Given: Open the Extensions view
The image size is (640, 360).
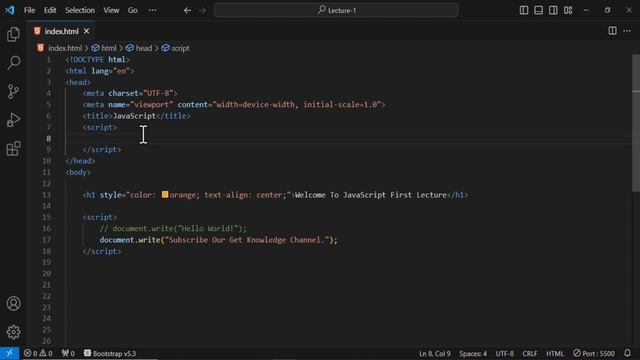Looking at the screenshot, I should [x=13, y=149].
